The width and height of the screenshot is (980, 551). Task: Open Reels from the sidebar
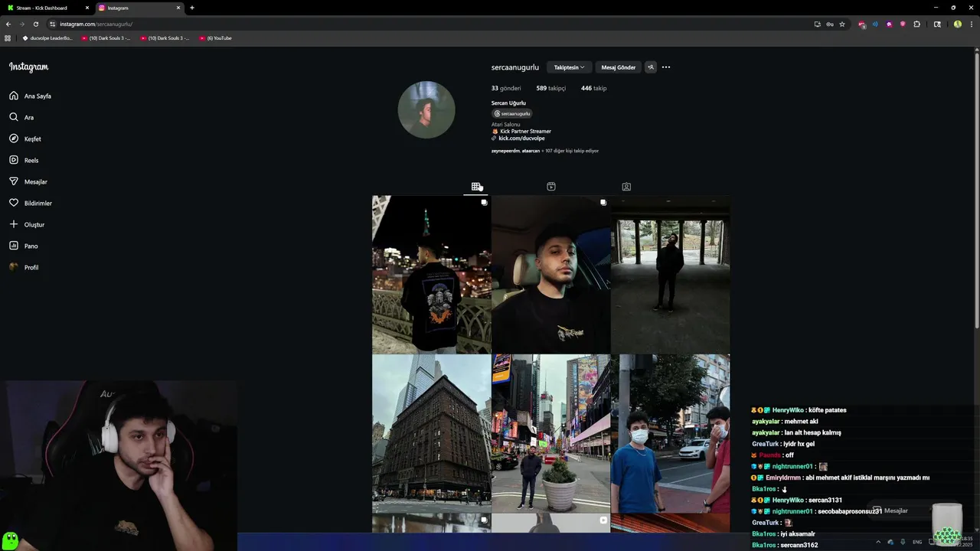tap(24, 161)
